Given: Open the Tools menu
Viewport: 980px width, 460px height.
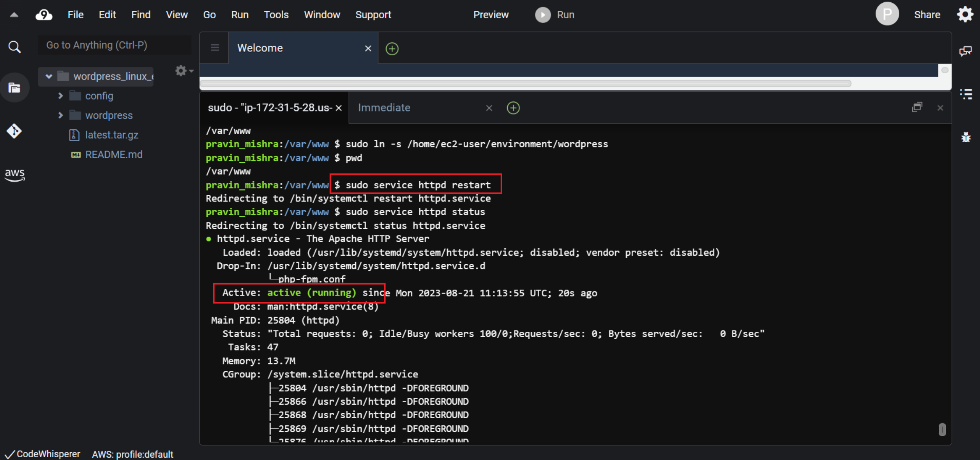Looking at the screenshot, I should point(276,15).
